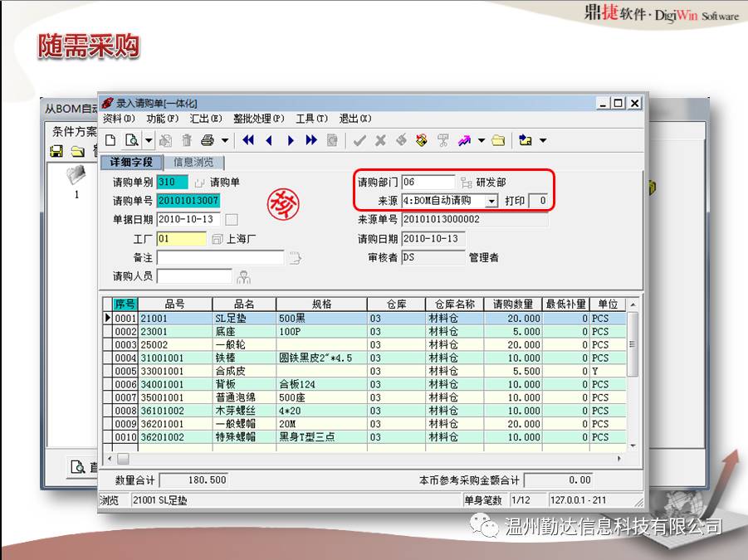
Task: Toggle the box beside 单据日期 field
Action: coord(232,220)
